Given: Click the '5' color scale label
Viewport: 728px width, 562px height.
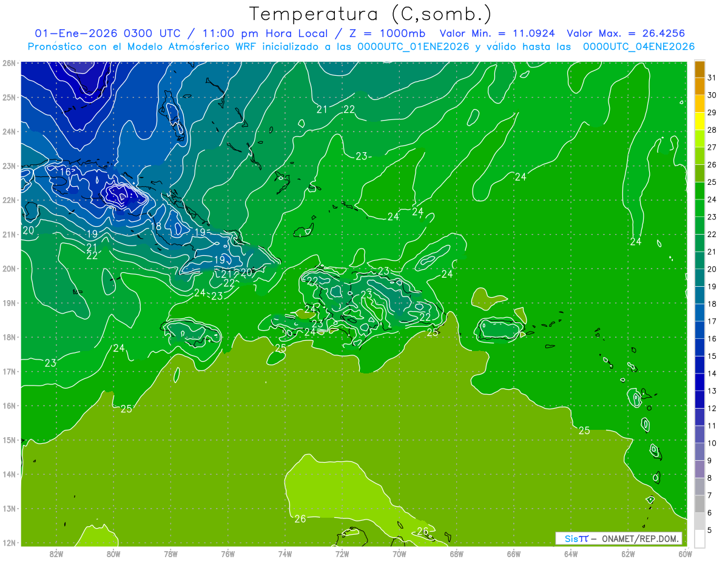Looking at the screenshot, I should pos(710,530).
